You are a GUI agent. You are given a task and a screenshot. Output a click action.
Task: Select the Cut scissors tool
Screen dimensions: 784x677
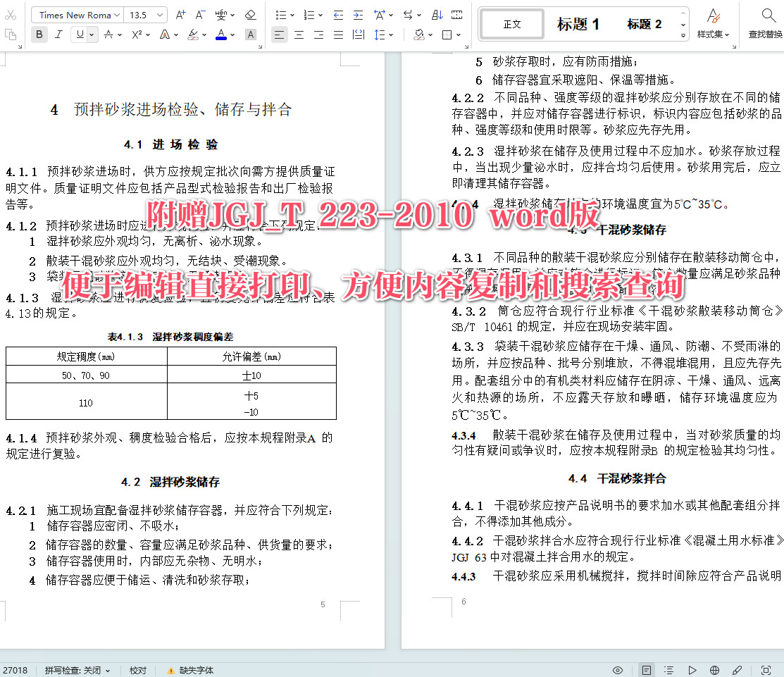pyautogui.click(x=11, y=13)
